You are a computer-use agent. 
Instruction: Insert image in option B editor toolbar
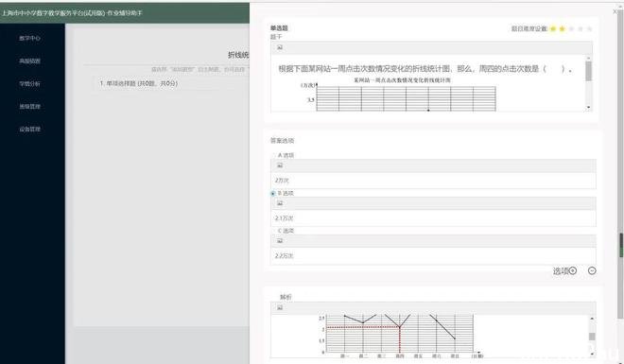click(280, 203)
